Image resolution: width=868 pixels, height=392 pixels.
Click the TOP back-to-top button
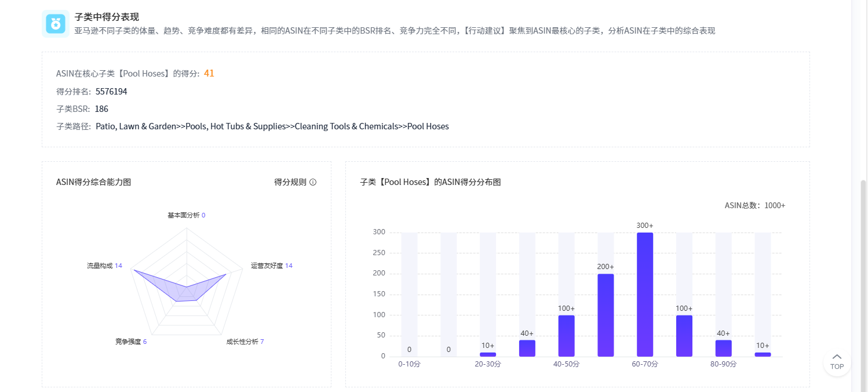[x=837, y=361]
